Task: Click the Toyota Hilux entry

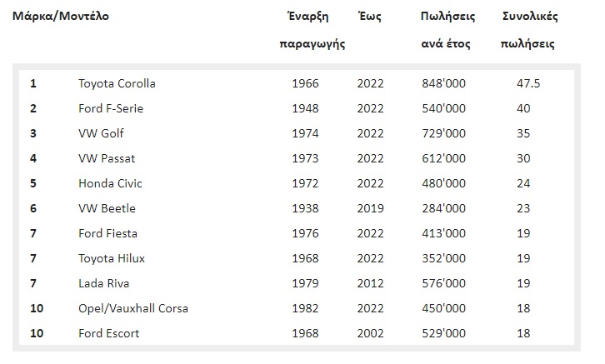Action: click(111, 258)
